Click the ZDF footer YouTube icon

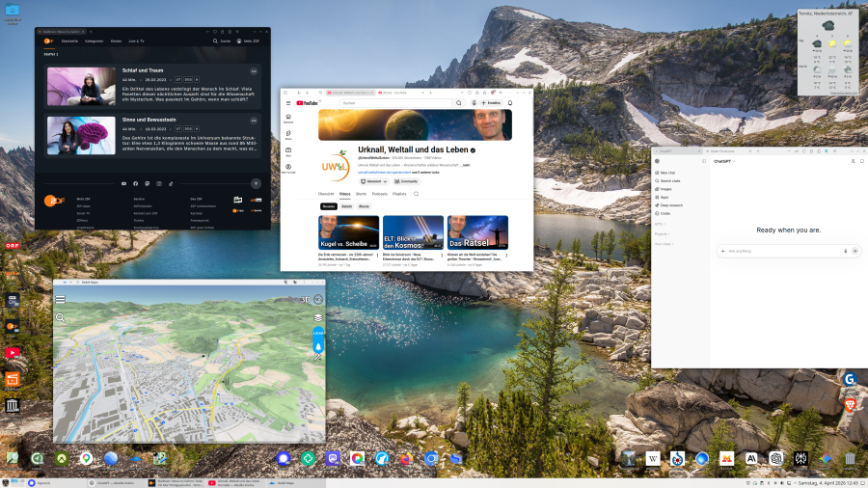coord(123,183)
